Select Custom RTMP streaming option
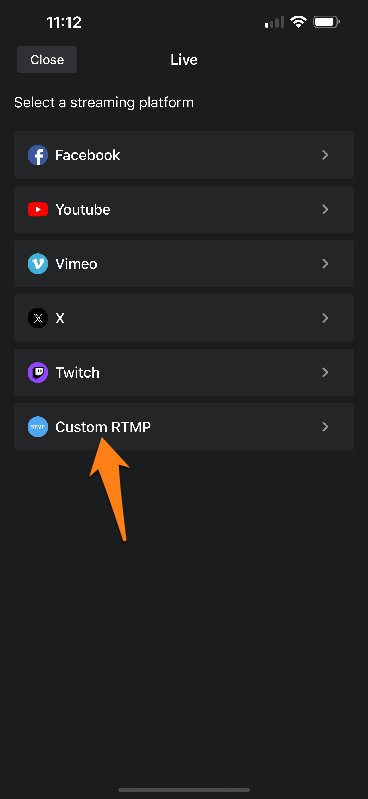The width and height of the screenshot is (368, 799). click(184, 427)
